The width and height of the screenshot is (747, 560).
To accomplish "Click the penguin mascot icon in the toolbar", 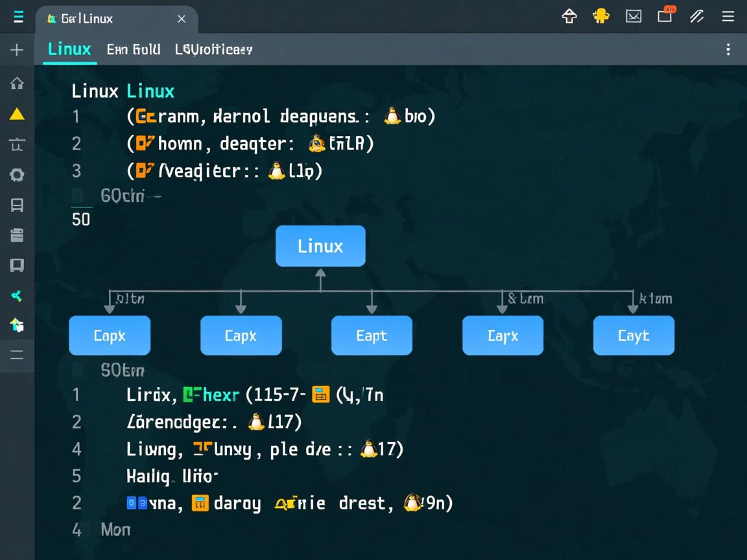I will point(600,16).
